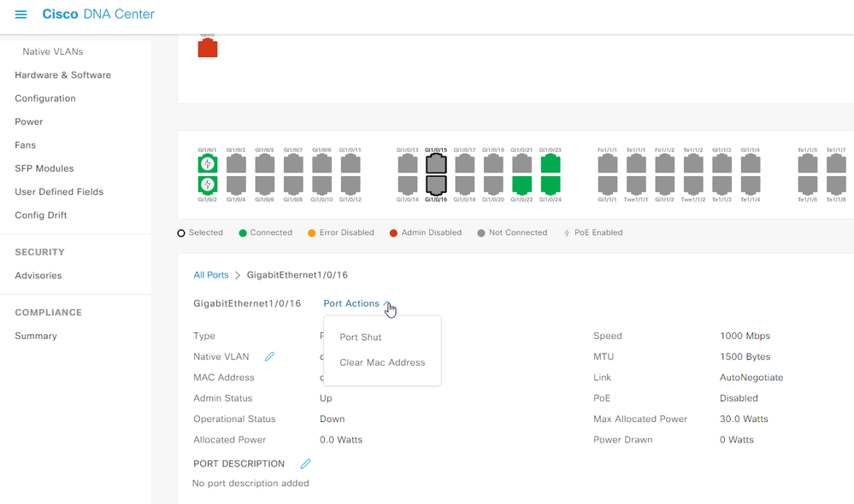Open Config Drift in sidebar
The width and height of the screenshot is (854, 504).
tap(41, 215)
